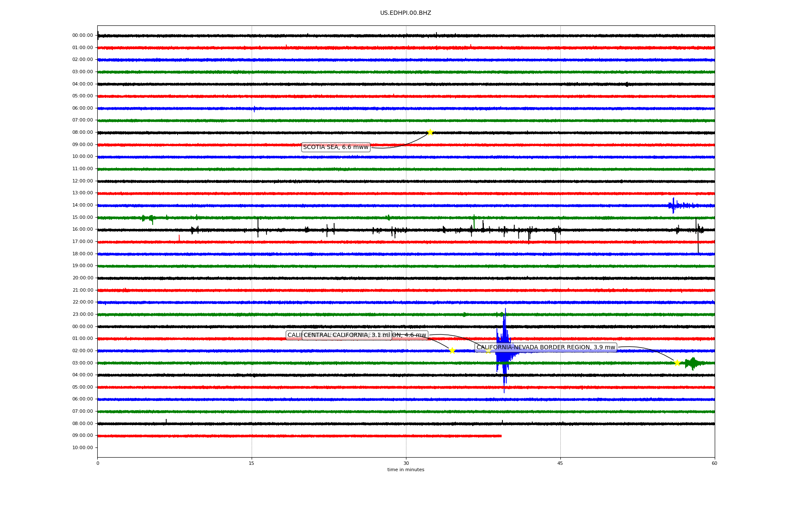This screenshot has height=508, width=812.
Task: Click the x-axis tick label 30
Action: (406, 463)
